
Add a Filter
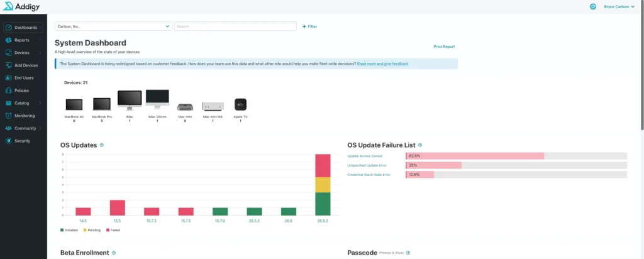(309, 26)
